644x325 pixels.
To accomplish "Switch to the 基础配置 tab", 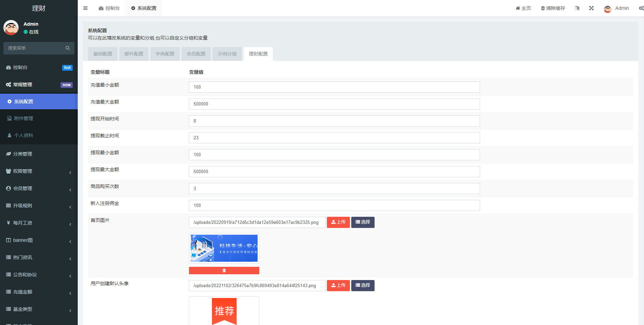I will (103, 54).
